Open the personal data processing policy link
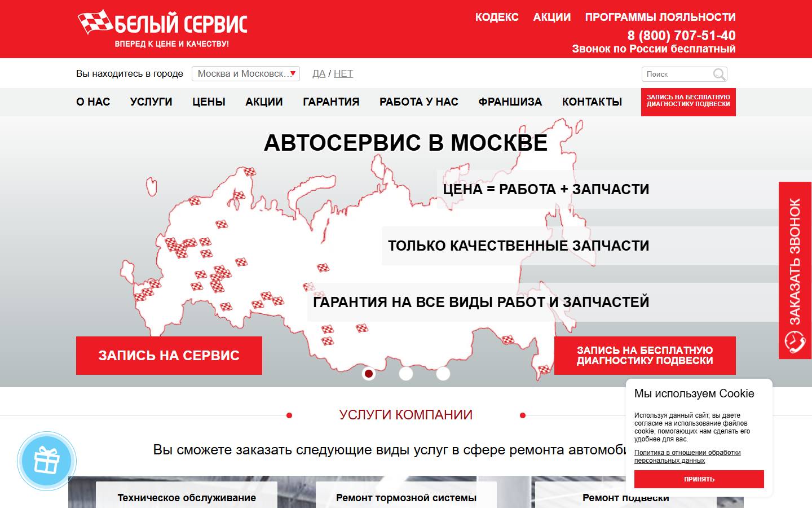Image resolution: width=812 pixels, height=508 pixels. click(x=687, y=456)
